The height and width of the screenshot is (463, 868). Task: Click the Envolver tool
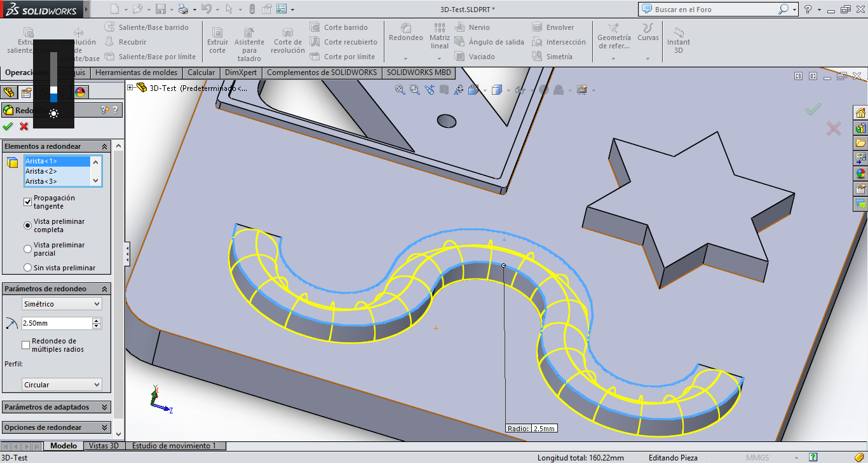tap(553, 27)
